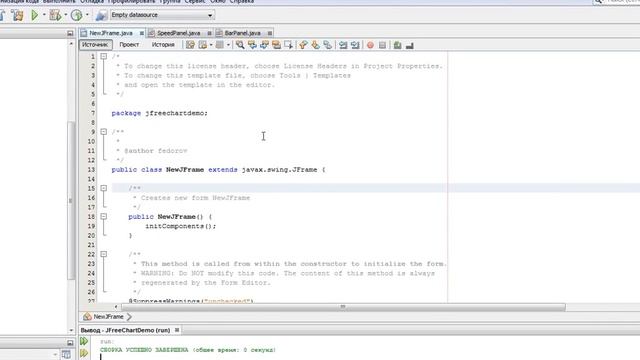
Task: Switch to the SpeedPanel.java tab
Action: 178,33
